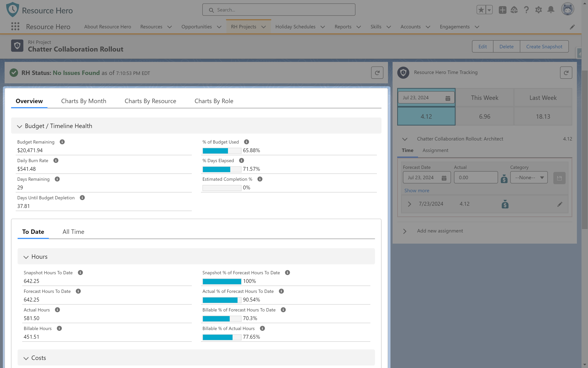Click the page vertical scrollbar
588x368 pixels.
pyautogui.click(x=585, y=150)
